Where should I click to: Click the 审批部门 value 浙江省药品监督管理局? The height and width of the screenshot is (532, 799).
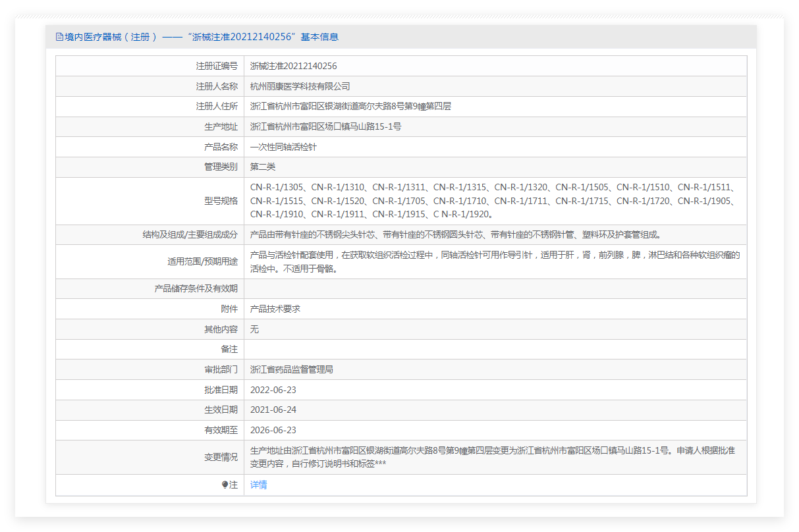[292, 369]
